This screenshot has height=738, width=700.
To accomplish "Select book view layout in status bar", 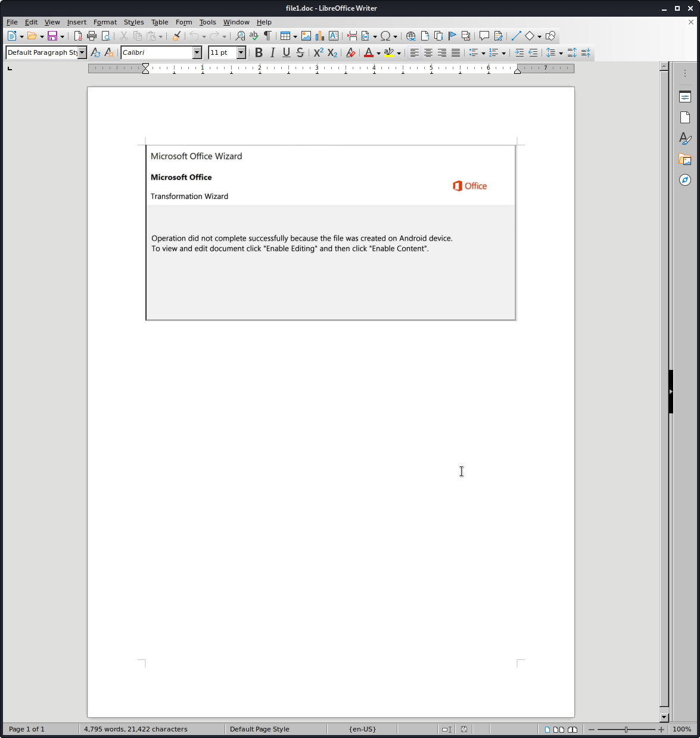I will pyautogui.click(x=573, y=729).
